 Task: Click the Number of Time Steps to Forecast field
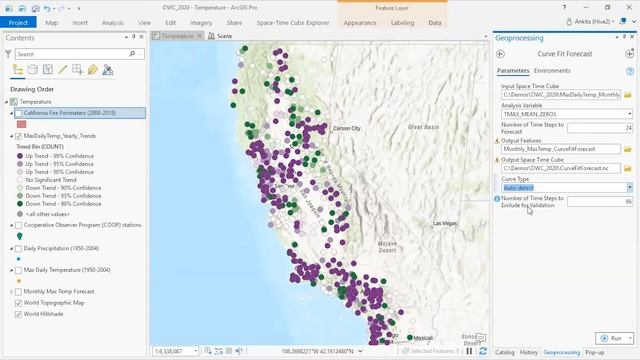pos(600,128)
